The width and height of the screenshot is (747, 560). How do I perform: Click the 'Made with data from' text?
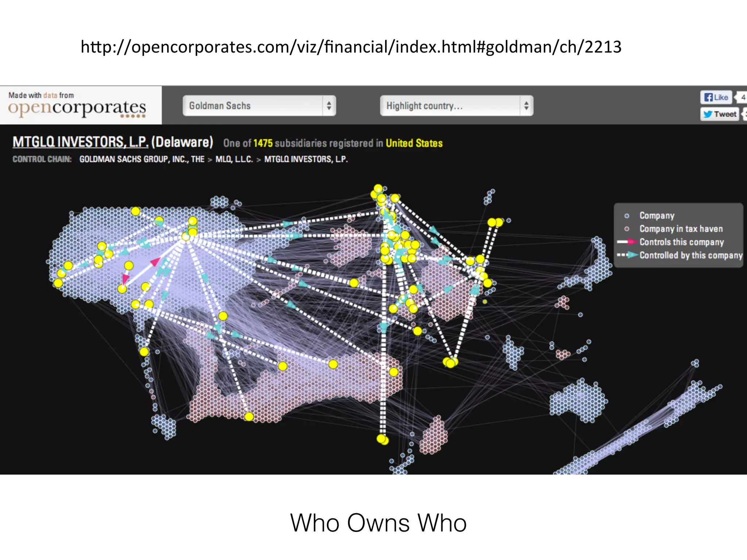click(41, 95)
